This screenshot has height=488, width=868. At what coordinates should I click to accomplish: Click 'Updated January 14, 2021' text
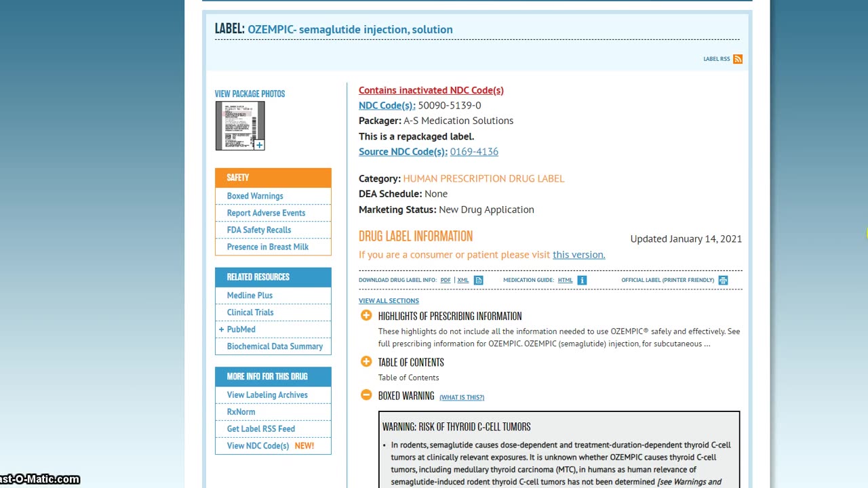pyautogui.click(x=686, y=239)
